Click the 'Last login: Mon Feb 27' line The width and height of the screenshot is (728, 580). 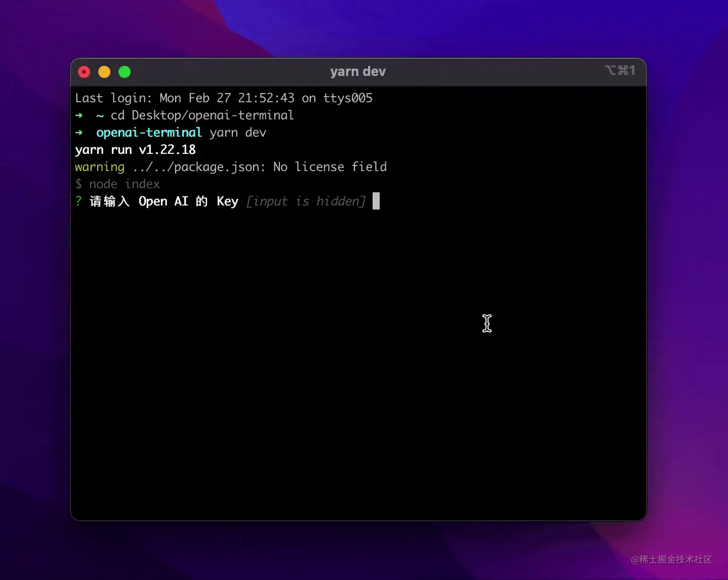pyautogui.click(x=224, y=98)
